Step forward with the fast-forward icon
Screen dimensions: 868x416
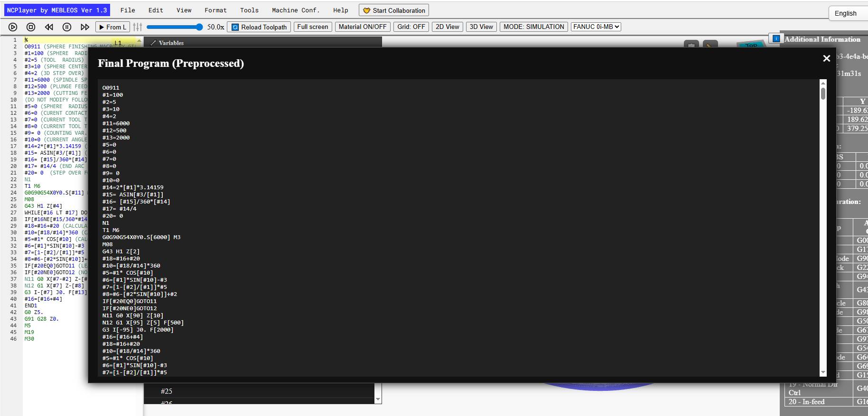click(85, 27)
